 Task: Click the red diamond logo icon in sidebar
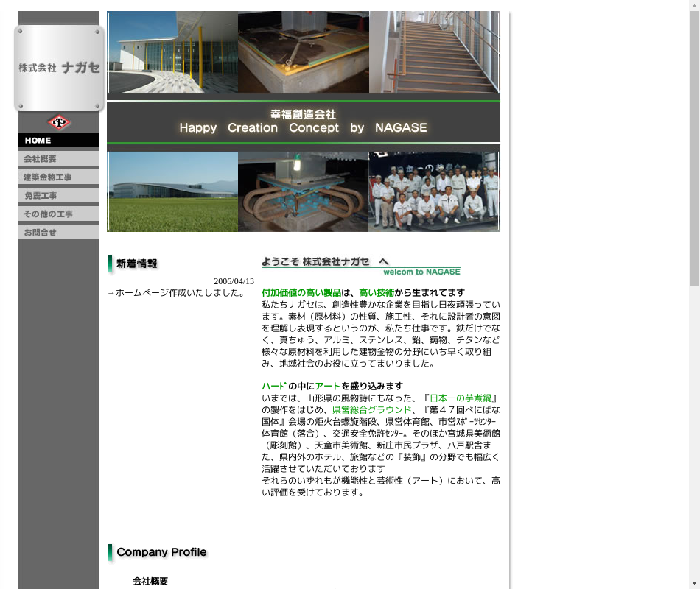(59, 122)
